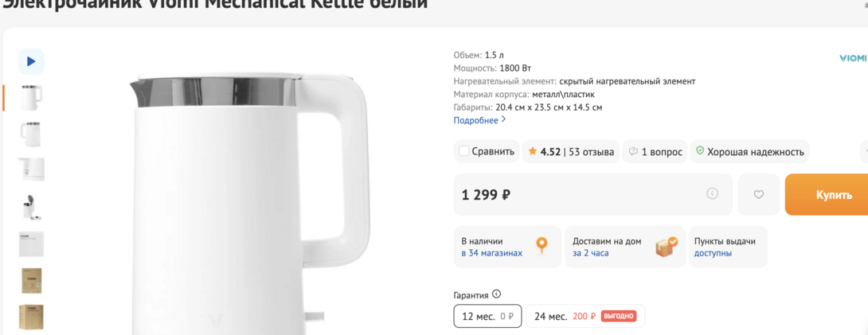The image size is (868, 335).
Task: Click the orange rating star
Action: [533, 152]
